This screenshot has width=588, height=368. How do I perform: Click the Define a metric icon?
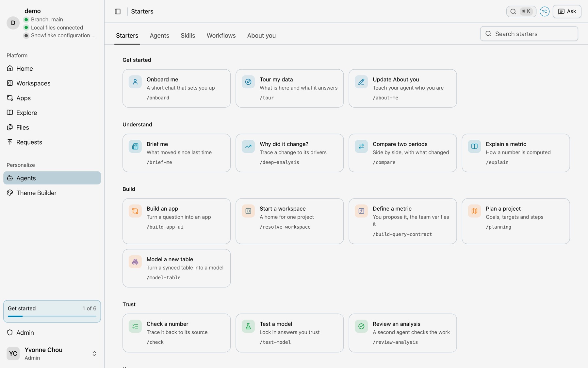pyautogui.click(x=361, y=211)
